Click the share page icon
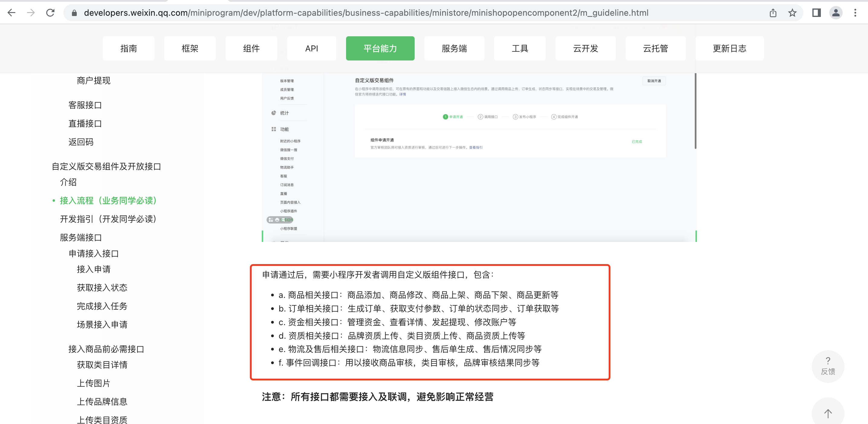Viewport: 868px width, 424px height. pos(772,13)
